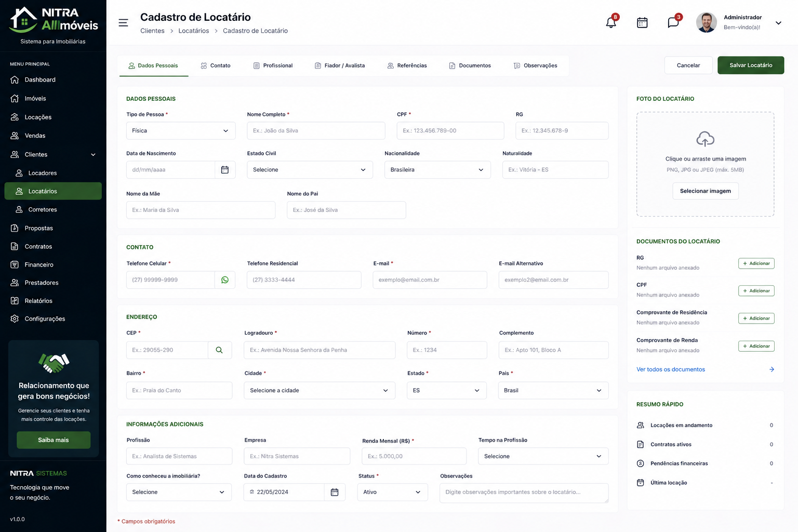Switch to the Documentos tab

[x=470, y=65]
